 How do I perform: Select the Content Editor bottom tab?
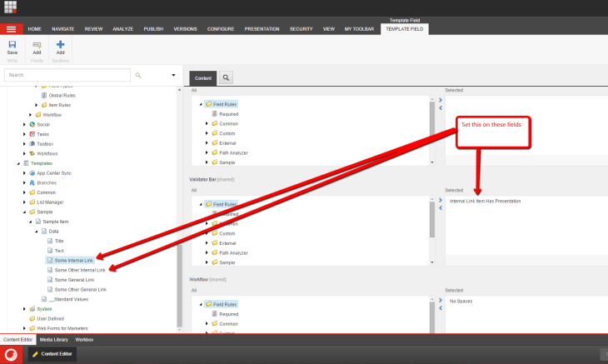pos(17,340)
